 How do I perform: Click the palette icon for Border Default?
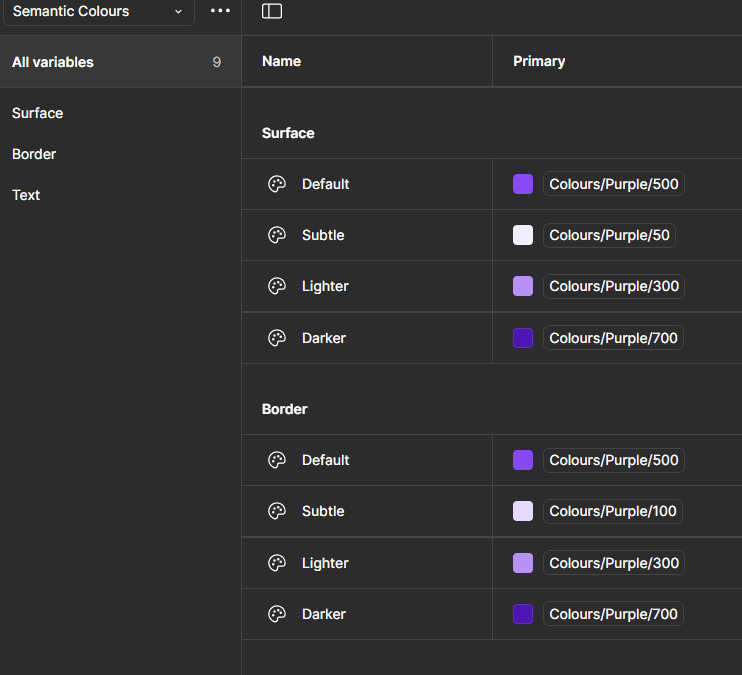point(277,460)
